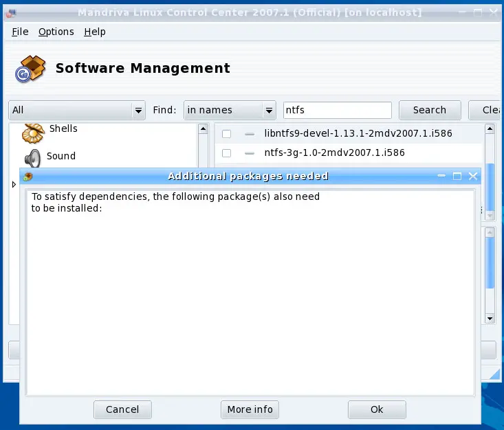Click into the ntfs search field
The image size is (504, 430).
(338, 110)
